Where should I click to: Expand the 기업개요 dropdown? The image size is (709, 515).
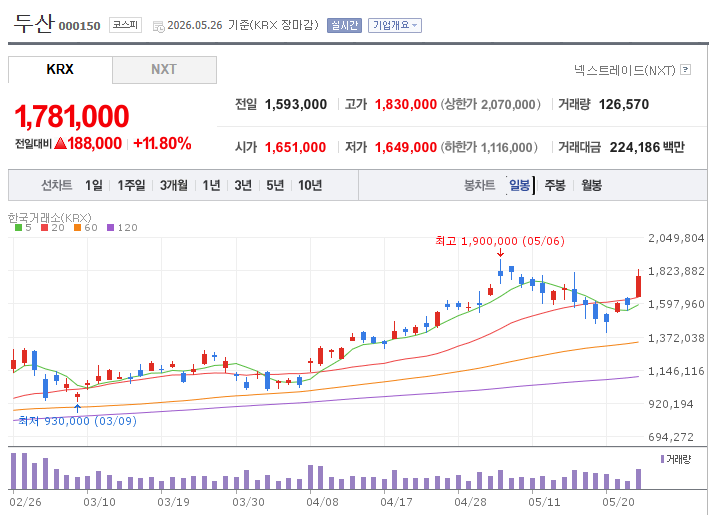pyautogui.click(x=395, y=25)
